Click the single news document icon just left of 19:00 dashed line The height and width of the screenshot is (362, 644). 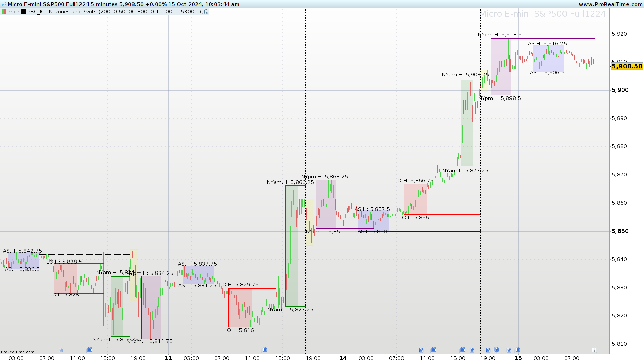pos(472,350)
